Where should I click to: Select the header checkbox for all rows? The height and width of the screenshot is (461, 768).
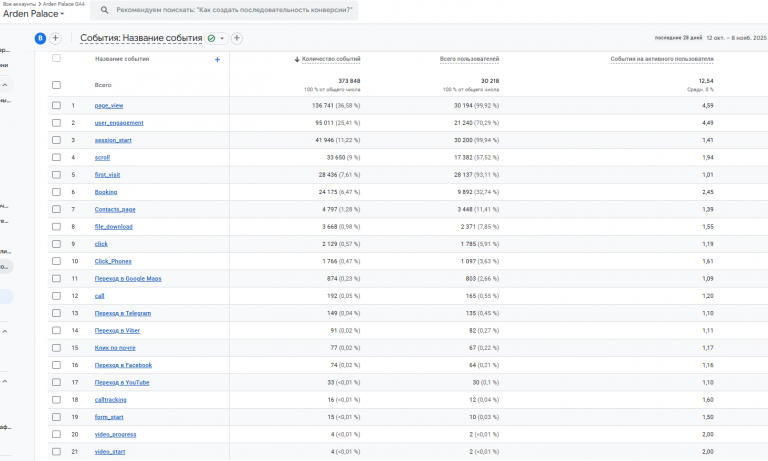[56, 59]
